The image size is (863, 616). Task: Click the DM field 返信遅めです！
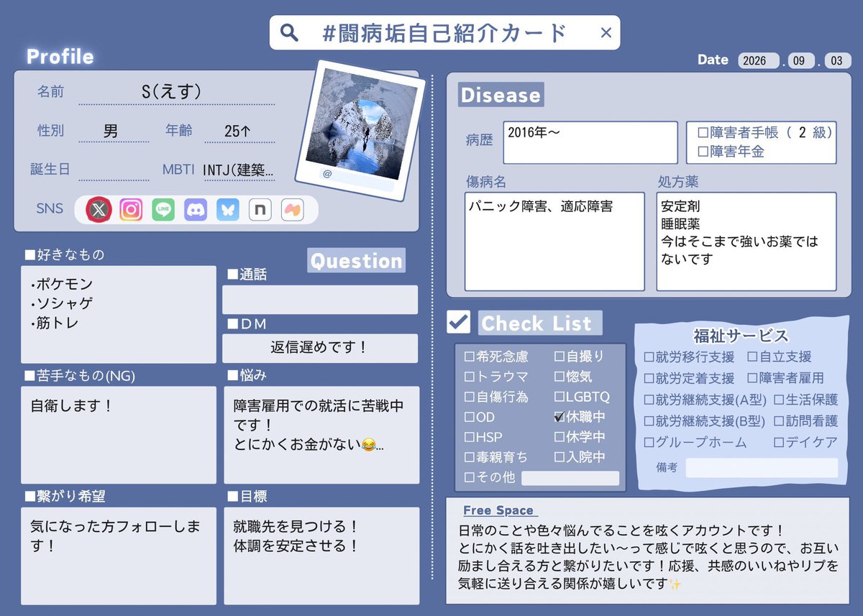click(x=320, y=348)
